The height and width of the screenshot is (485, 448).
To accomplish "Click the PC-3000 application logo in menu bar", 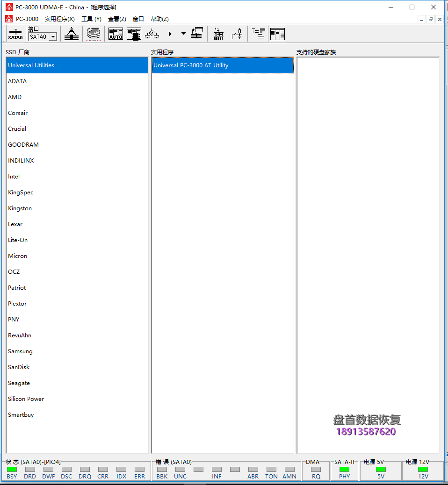I will [x=9, y=19].
